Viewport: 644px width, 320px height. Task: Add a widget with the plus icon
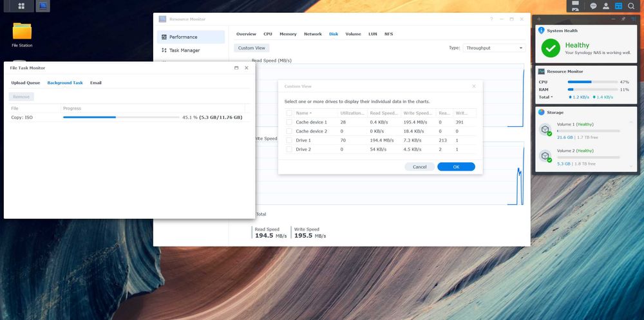click(x=539, y=19)
